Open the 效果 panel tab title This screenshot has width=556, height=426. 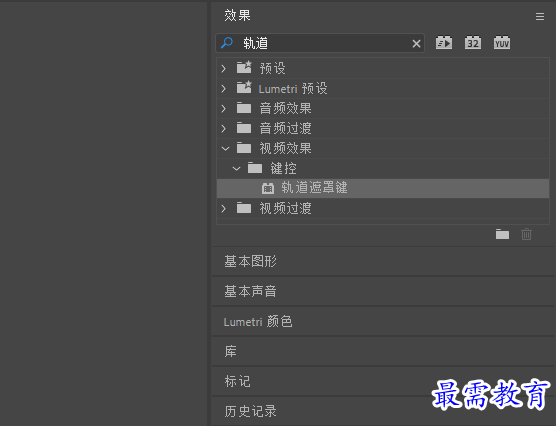coord(237,16)
